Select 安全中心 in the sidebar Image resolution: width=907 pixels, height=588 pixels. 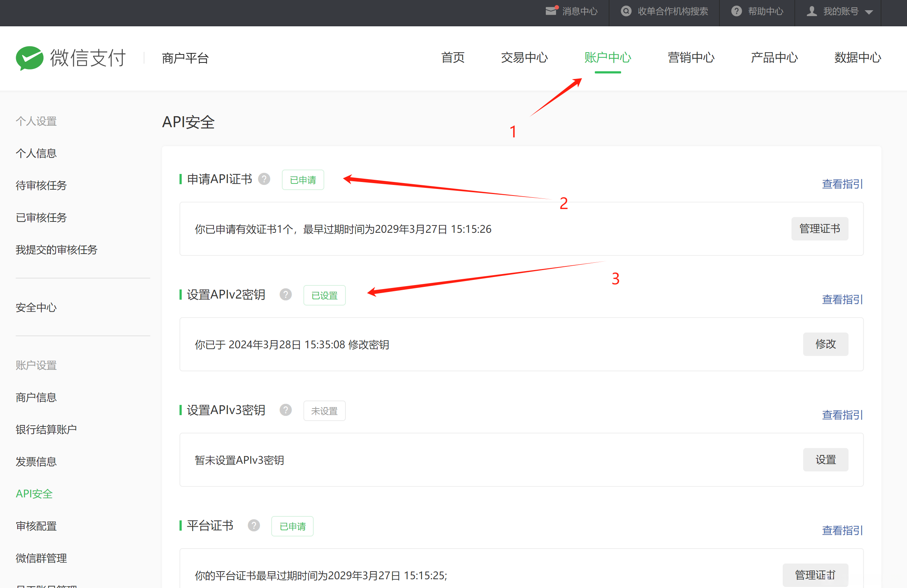[36, 308]
